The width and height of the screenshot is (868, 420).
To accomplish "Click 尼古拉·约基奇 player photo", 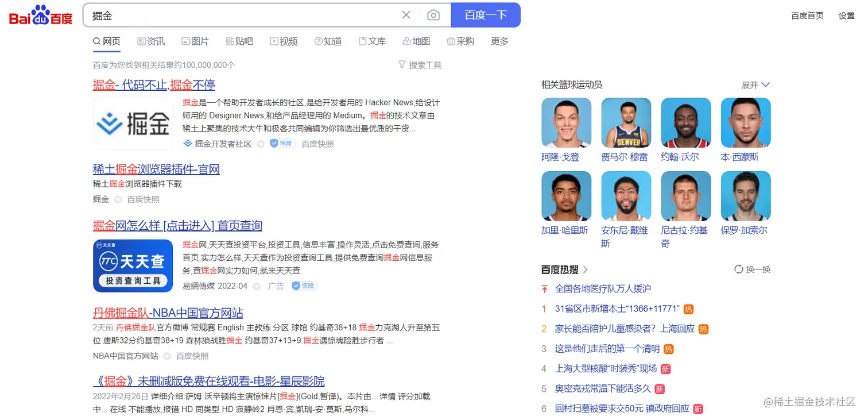I will click(x=686, y=196).
